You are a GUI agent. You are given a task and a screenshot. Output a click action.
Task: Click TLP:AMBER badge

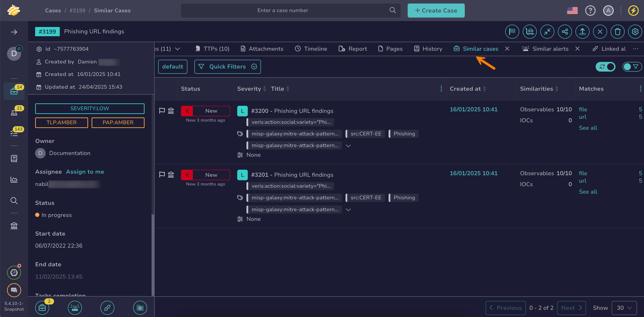[x=62, y=123]
